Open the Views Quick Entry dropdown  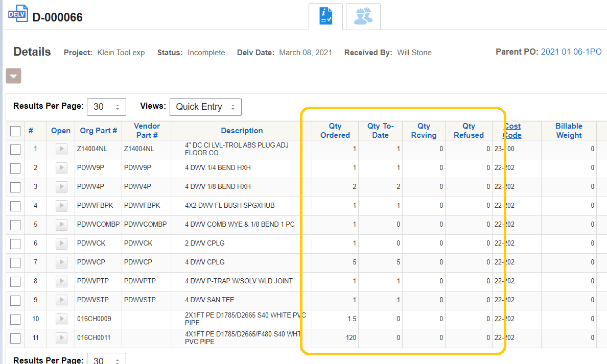(x=205, y=107)
